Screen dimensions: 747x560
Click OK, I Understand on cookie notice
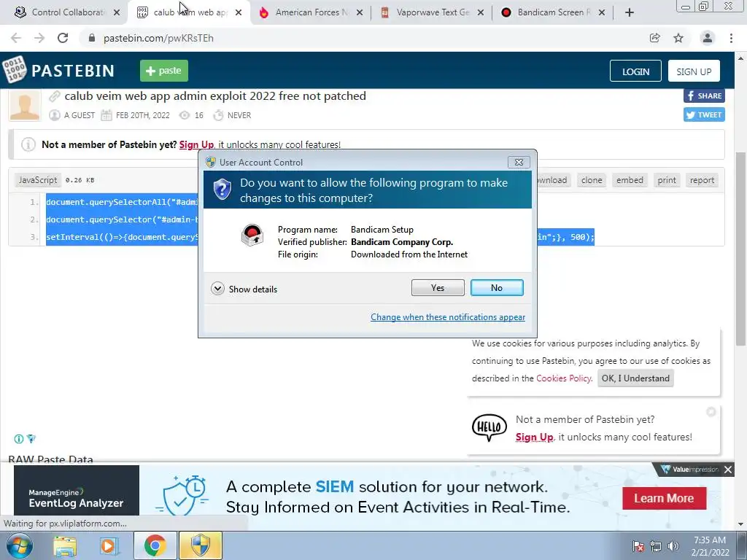[635, 378]
